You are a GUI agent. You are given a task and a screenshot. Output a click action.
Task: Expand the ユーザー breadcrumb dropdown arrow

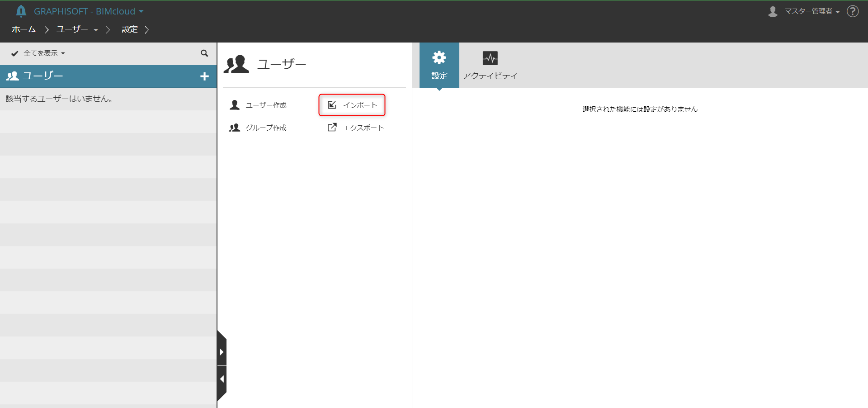click(96, 30)
